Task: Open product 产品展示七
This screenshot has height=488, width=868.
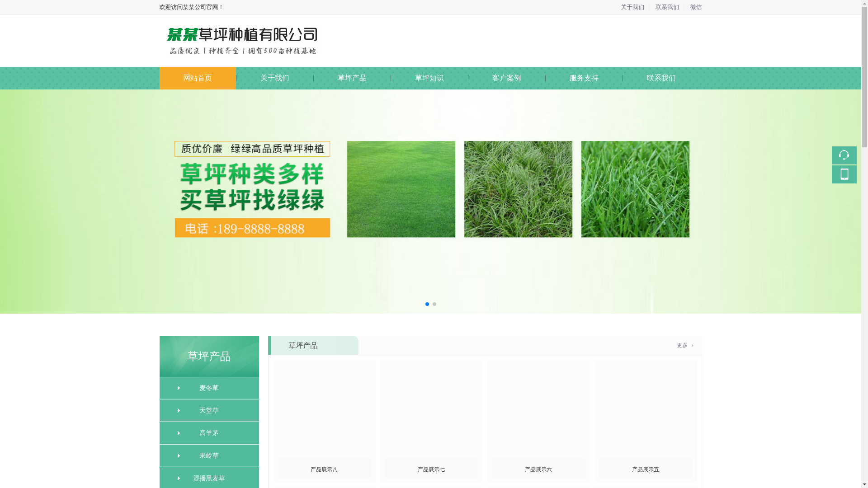Action: pos(431,469)
